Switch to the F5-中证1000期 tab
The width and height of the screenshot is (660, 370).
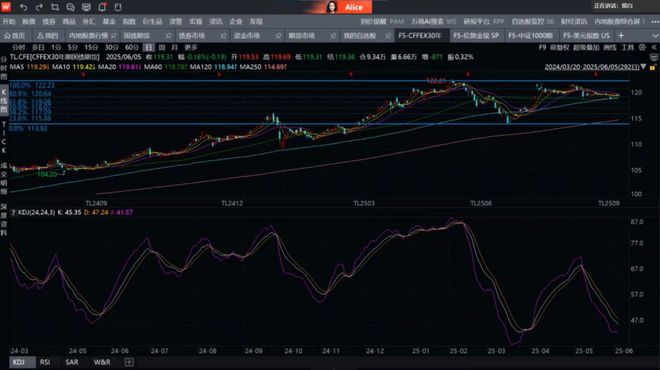click(530, 36)
